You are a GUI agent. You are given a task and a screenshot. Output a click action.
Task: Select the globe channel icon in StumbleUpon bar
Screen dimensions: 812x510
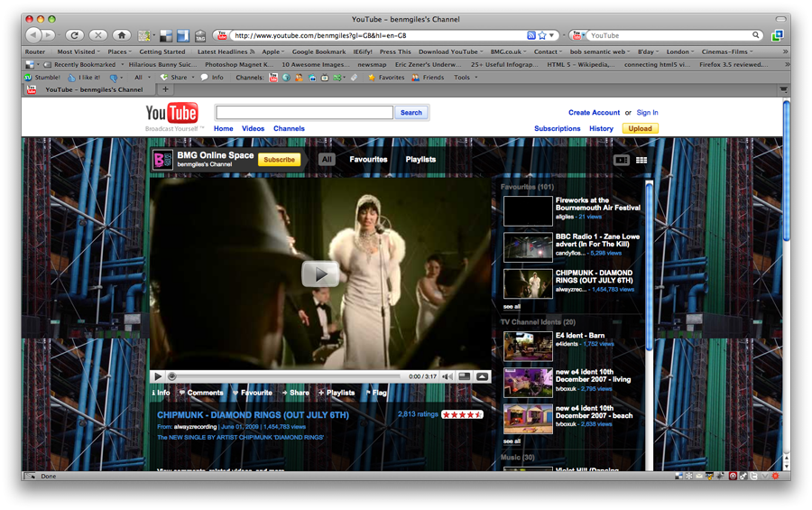tap(286, 78)
